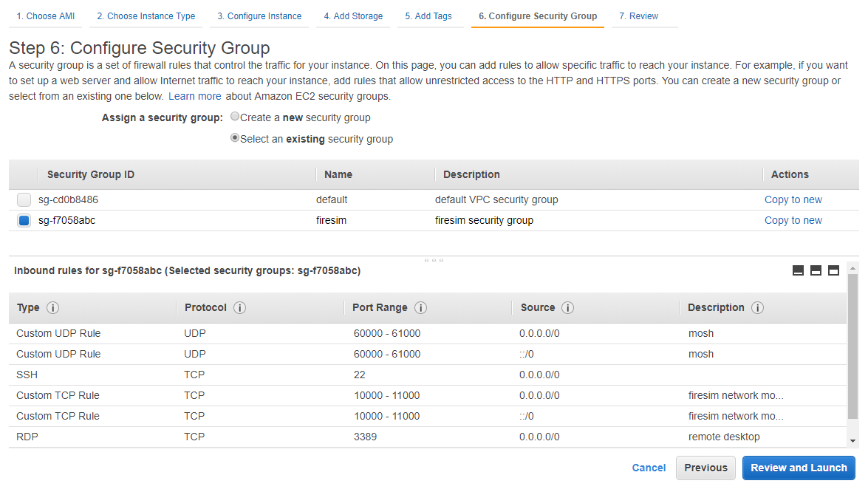Click the info icon next to Port Range
Image resolution: width=868 pixels, height=492 pixels.
(x=421, y=308)
